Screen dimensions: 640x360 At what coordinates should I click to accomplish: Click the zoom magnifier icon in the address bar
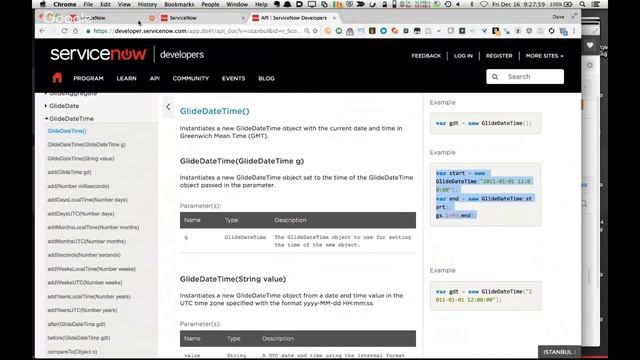[x=307, y=31]
